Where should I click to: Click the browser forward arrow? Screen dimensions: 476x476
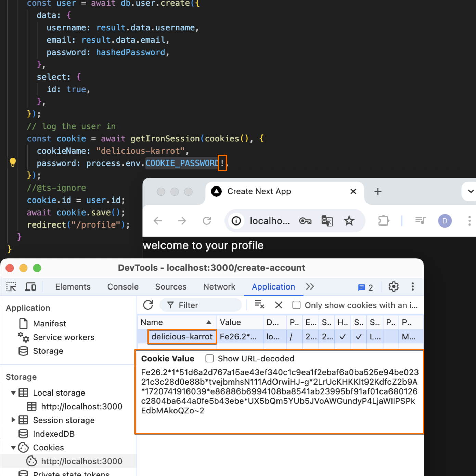[182, 221]
